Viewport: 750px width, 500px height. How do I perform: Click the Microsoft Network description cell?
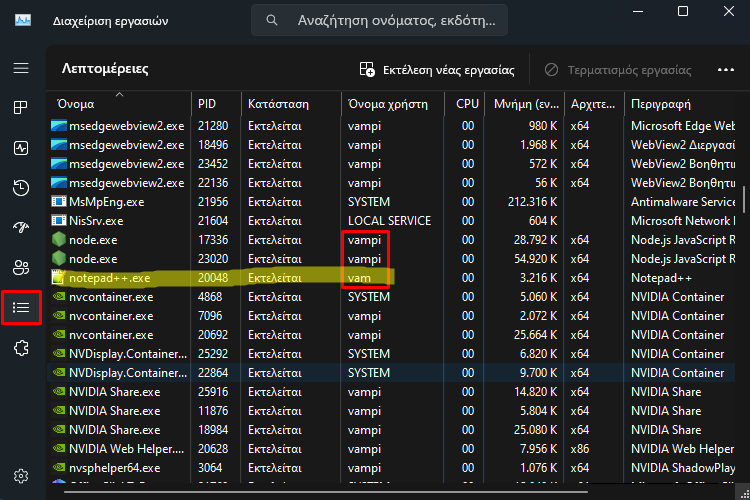683,221
